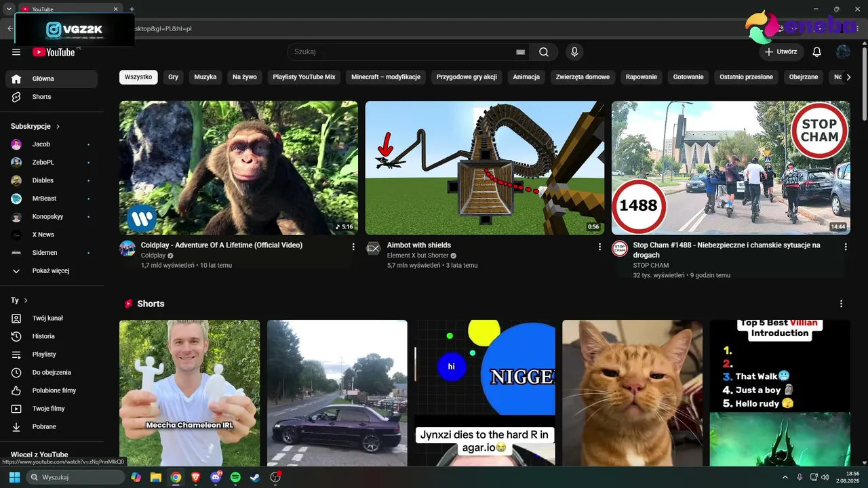868x488 pixels.
Task: Open Pobrane downloads in the sidebar
Action: click(52, 426)
